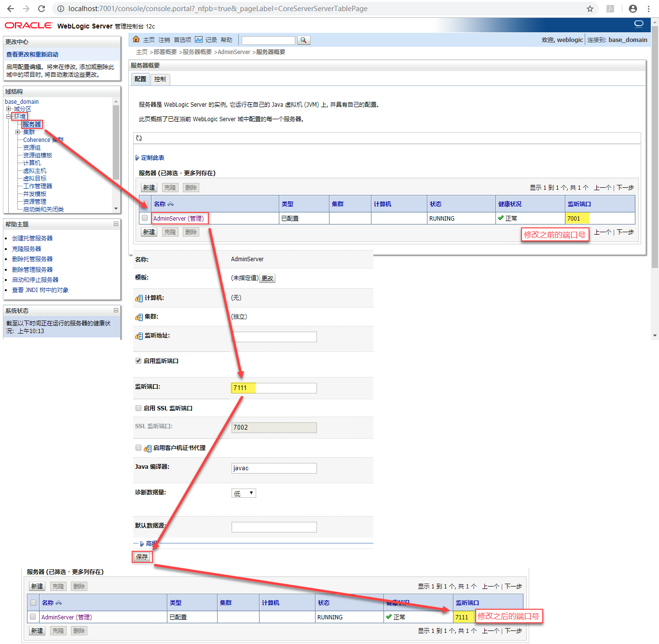
Task: Expand the 定制此表 section
Action: tap(137, 158)
